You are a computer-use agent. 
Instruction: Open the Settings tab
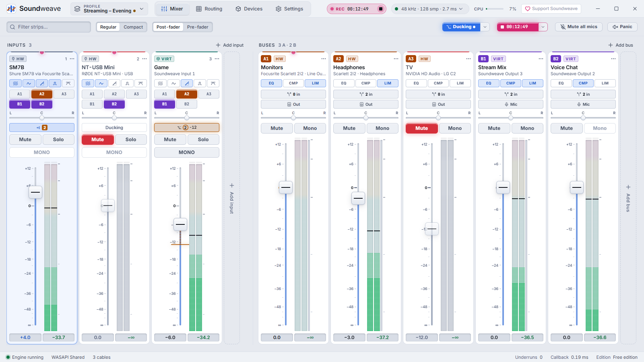coord(289,9)
